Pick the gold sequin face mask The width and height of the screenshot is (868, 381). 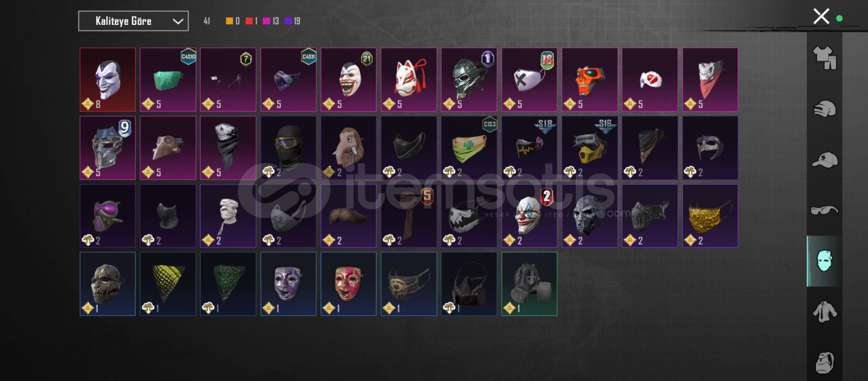point(710,216)
